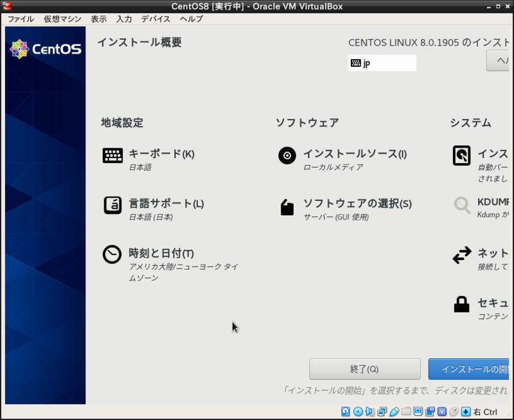Minimize the VirtualBox window

[489, 6]
